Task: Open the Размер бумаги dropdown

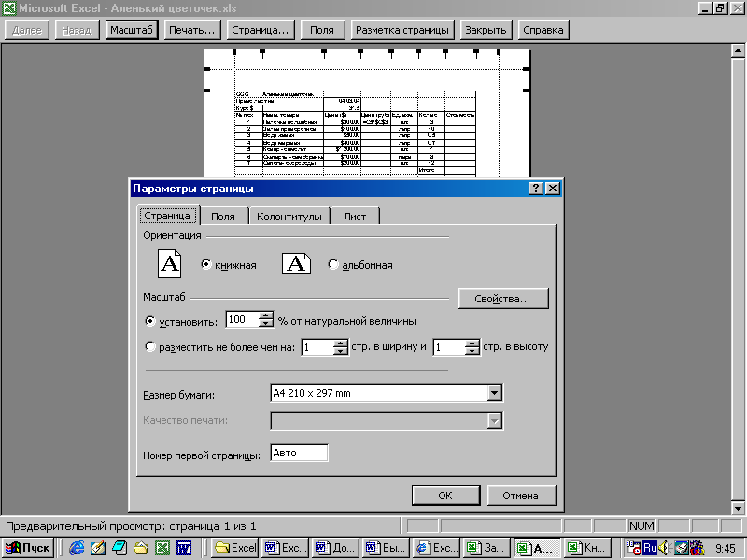Action: pos(495,393)
